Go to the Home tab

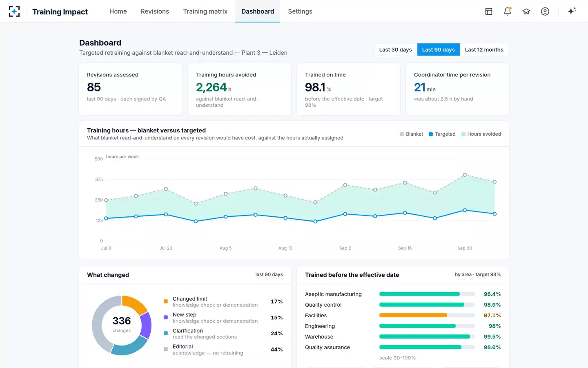pyautogui.click(x=118, y=11)
